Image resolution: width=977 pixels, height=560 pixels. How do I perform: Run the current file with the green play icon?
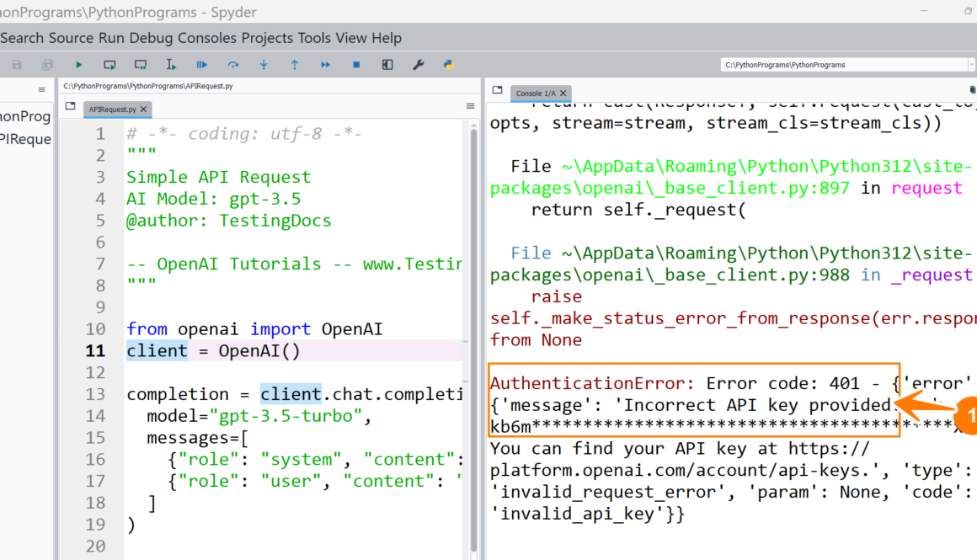78,65
